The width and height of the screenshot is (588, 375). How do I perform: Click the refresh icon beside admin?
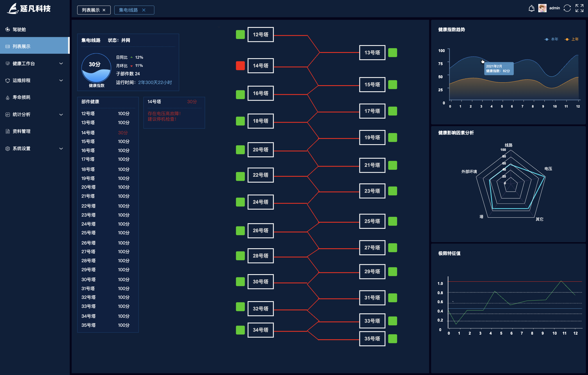[567, 8]
